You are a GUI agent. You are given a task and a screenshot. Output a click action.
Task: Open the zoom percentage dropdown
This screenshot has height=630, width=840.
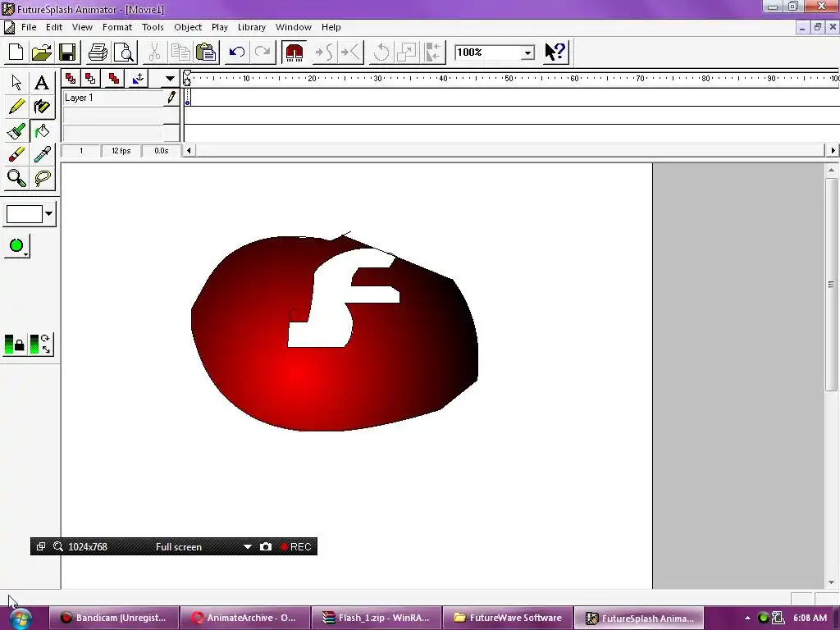point(527,52)
